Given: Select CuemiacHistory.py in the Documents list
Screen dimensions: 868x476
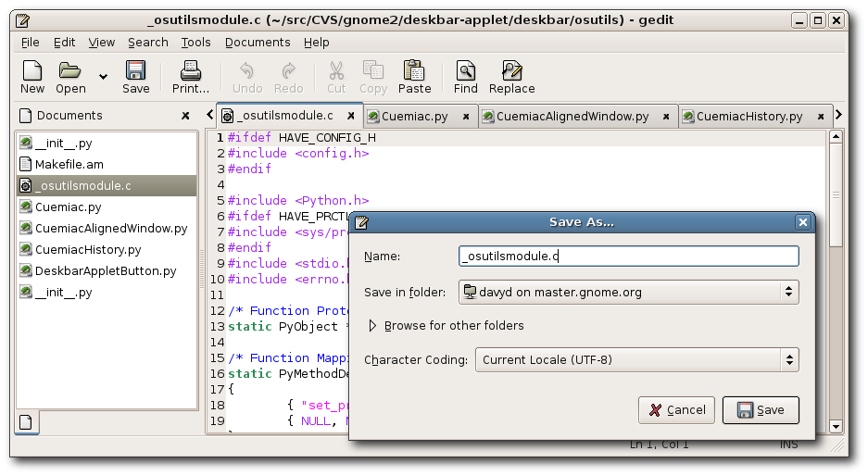Looking at the screenshot, I should 107,250.
